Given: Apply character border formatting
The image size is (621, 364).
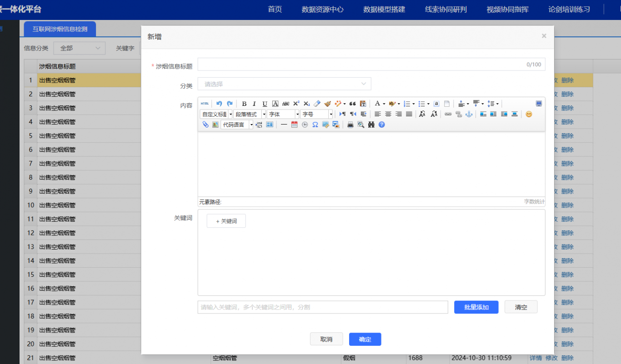Looking at the screenshot, I should 275,104.
